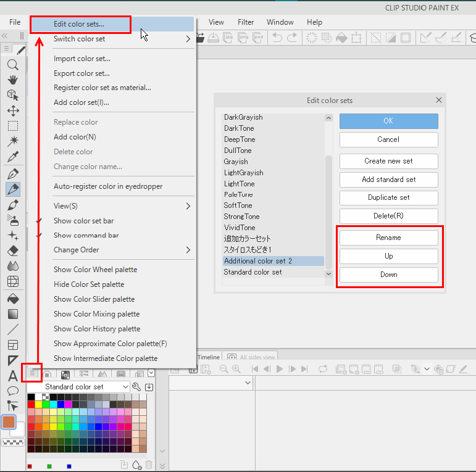This screenshot has width=476, height=472.
Task: Click Create new set button
Action: pos(388,161)
